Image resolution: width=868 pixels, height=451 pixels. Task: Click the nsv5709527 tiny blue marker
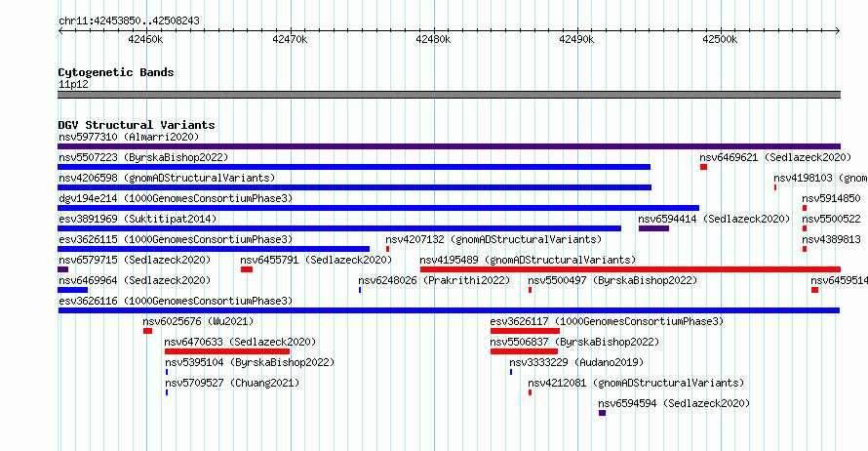click(167, 392)
